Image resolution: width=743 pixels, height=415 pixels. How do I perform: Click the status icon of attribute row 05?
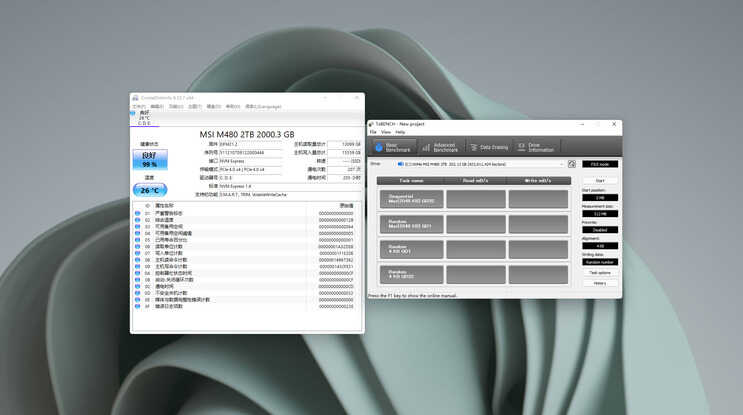point(137,240)
